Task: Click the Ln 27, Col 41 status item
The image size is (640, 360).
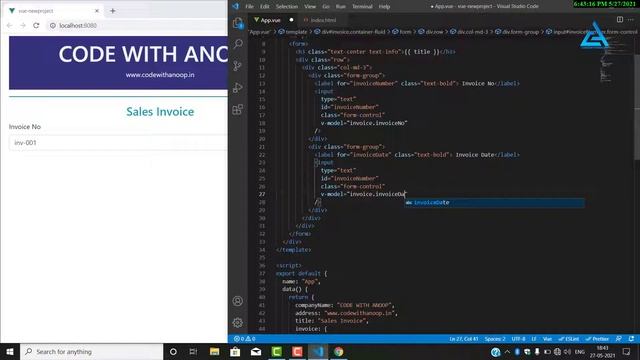Action: point(464,339)
